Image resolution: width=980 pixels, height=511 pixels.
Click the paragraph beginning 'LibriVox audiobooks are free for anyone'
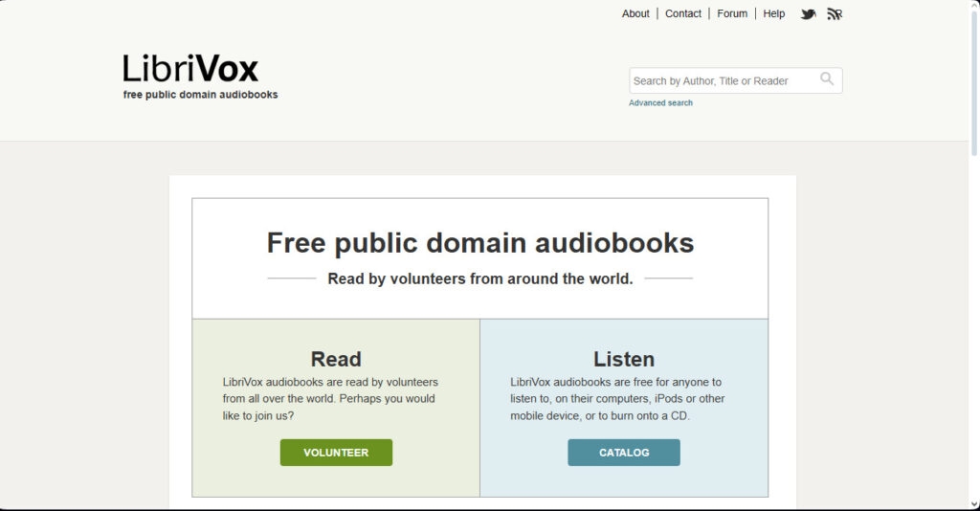pyautogui.click(x=617, y=398)
